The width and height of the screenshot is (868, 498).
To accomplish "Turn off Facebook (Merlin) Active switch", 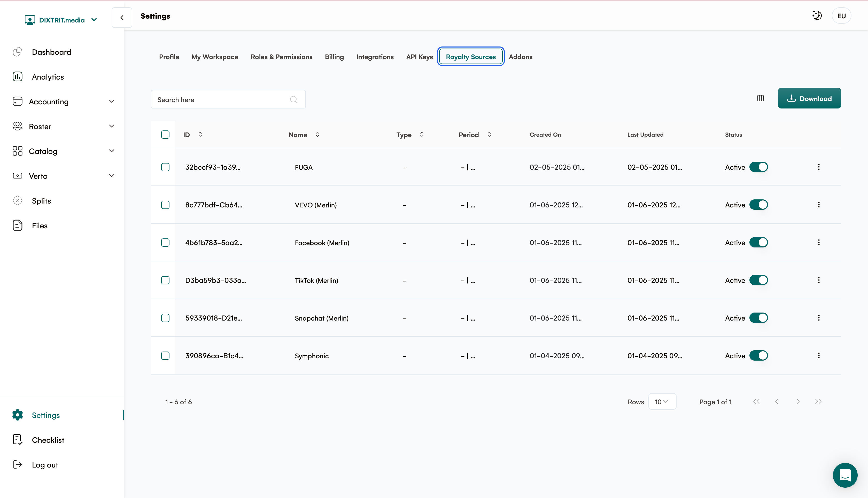I will point(758,243).
